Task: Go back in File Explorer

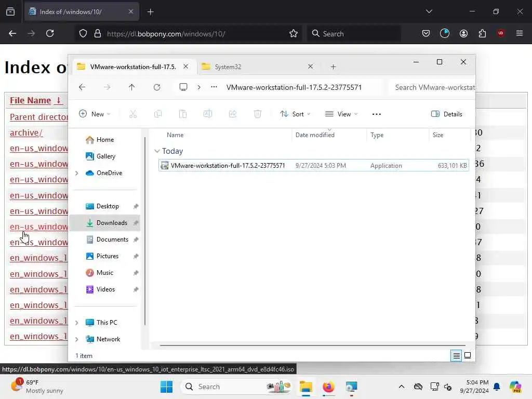Action: [x=82, y=87]
